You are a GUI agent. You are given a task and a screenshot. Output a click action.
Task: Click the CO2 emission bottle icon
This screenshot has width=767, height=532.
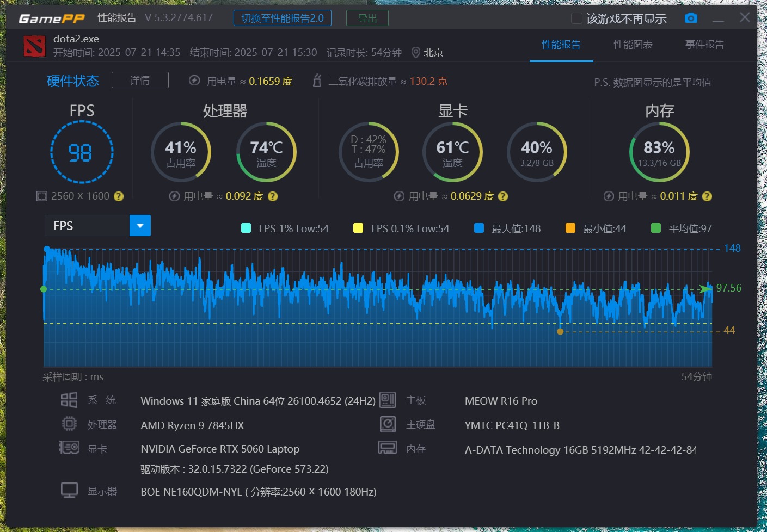(317, 81)
